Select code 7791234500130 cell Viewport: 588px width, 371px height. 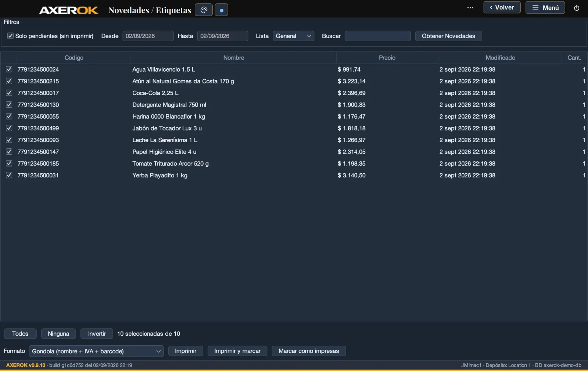[38, 105]
